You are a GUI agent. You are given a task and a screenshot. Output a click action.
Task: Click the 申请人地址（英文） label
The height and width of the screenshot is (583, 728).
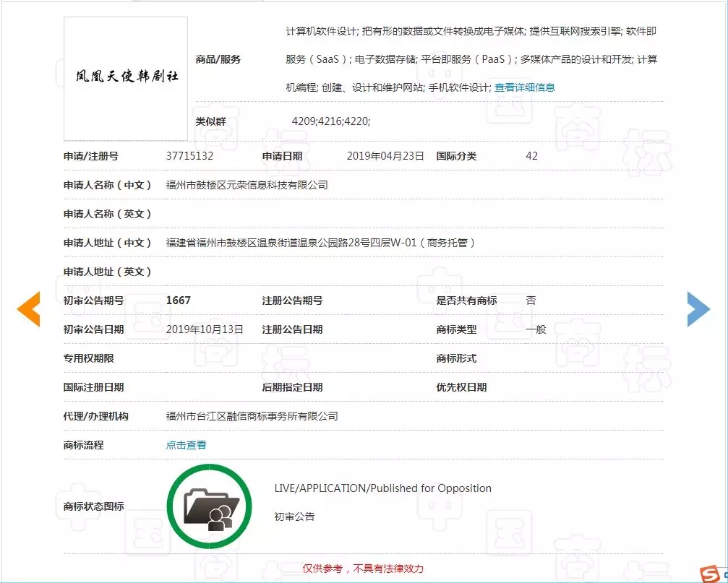click(107, 272)
